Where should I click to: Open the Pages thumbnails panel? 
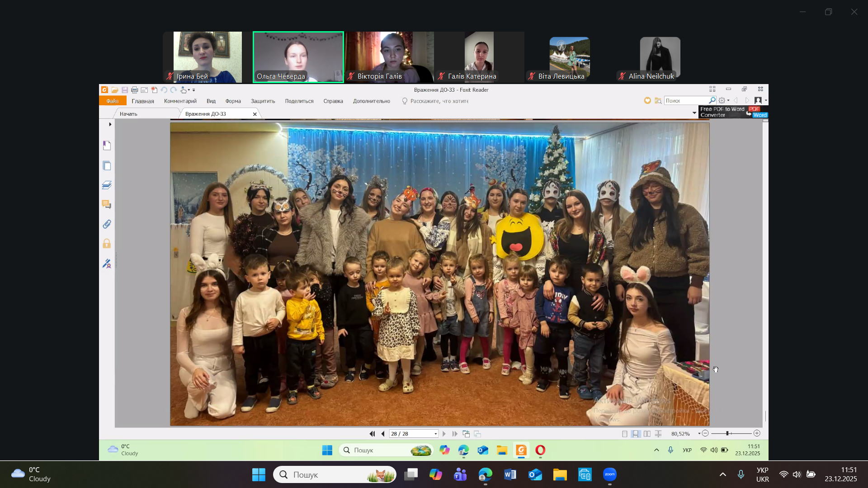pos(107,166)
